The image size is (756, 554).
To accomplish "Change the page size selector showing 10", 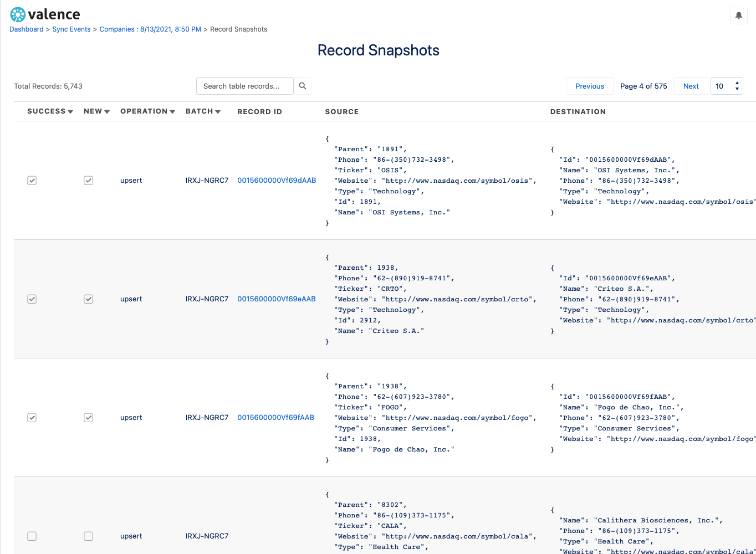I will pos(727,86).
